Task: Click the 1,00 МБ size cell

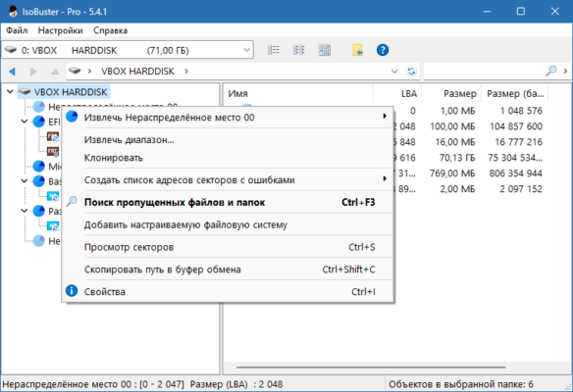Action: point(457,111)
